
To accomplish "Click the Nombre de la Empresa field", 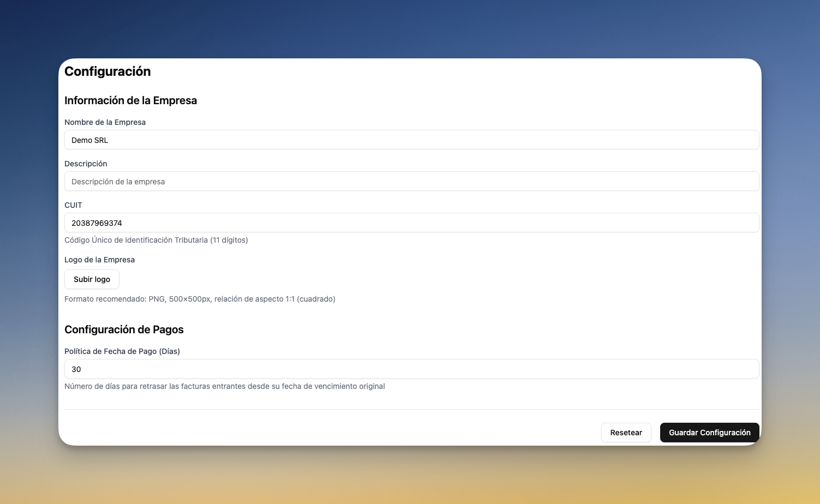I will (x=412, y=140).
